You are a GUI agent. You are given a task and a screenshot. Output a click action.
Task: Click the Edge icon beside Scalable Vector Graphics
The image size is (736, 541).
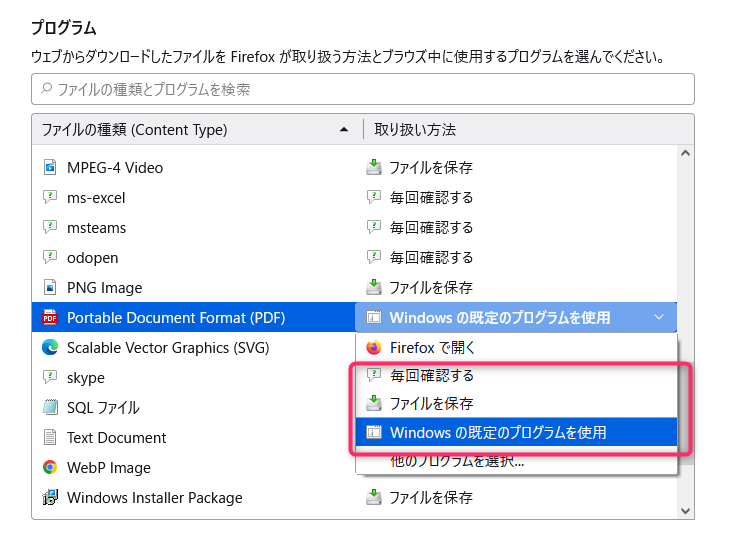click(50, 348)
